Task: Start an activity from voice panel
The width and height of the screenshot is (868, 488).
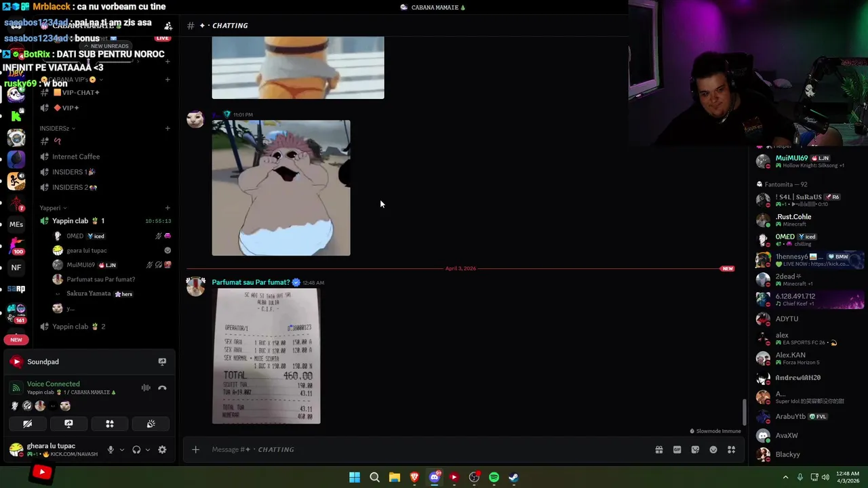Action: pyautogui.click(x=110, y=424)
